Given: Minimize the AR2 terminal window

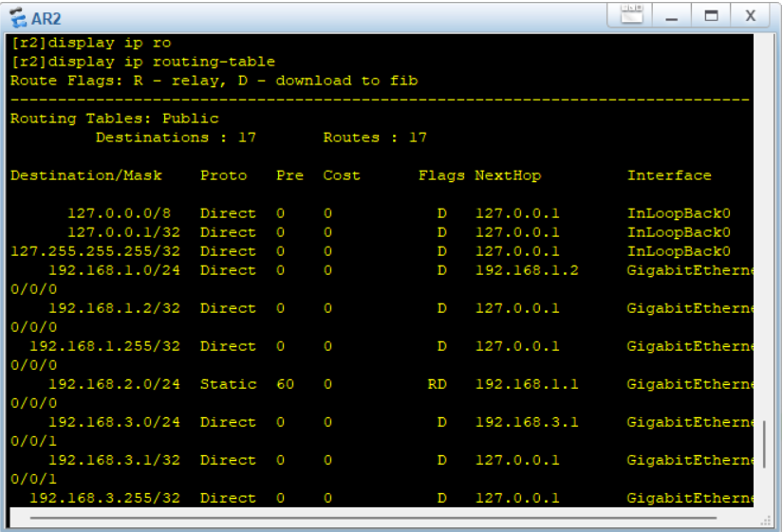Looking at the screenshot, I should click(x=672, y=16).
